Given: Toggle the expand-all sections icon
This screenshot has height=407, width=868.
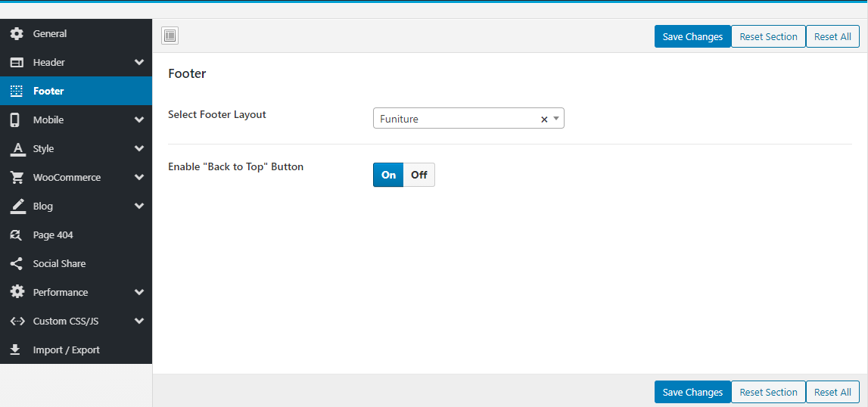Looking at the screenshot, I should point(170,36).
